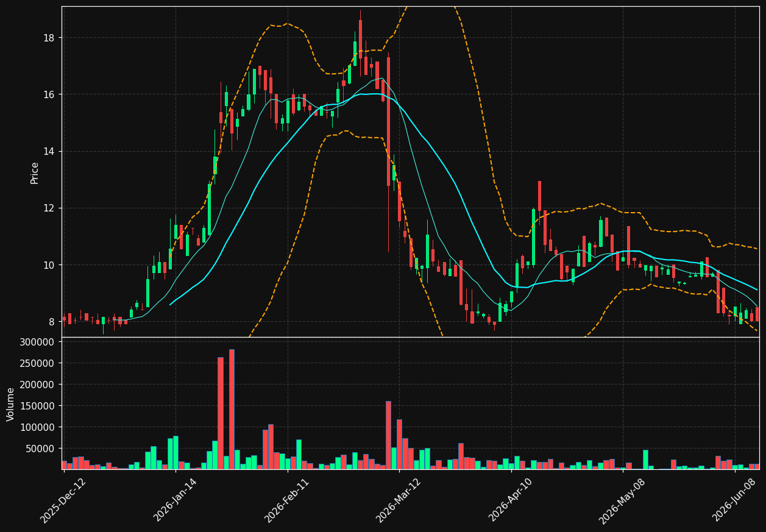Click the 2026-Feb-11 date label
The height and width of the screenshot is (532, 766).
[287, 500]
